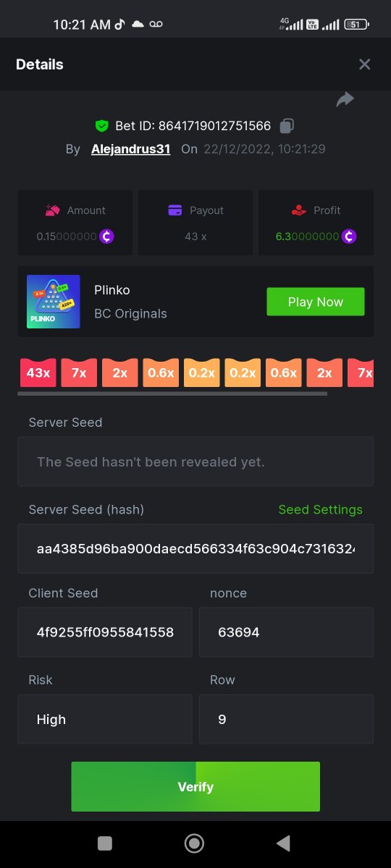
Task: Select the first 7x multiplier chip
Action: point(79,373)
